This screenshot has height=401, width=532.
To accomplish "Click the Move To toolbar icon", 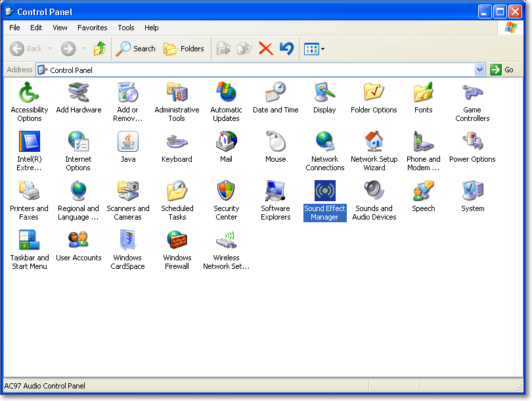I will click(223, 49).
